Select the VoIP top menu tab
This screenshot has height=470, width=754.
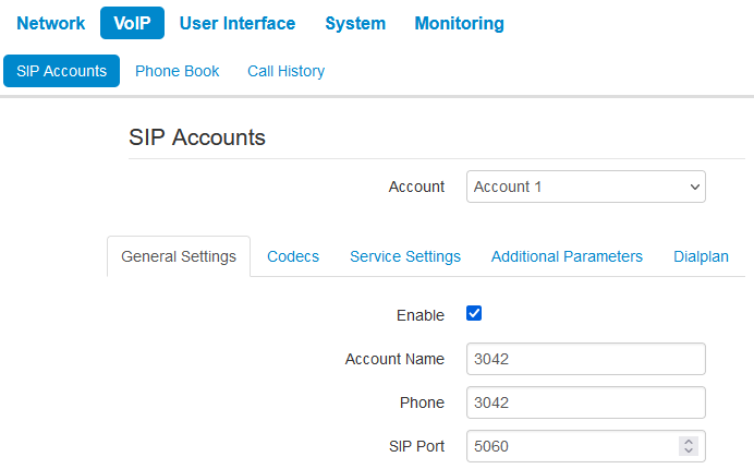(x=132, y=23)
